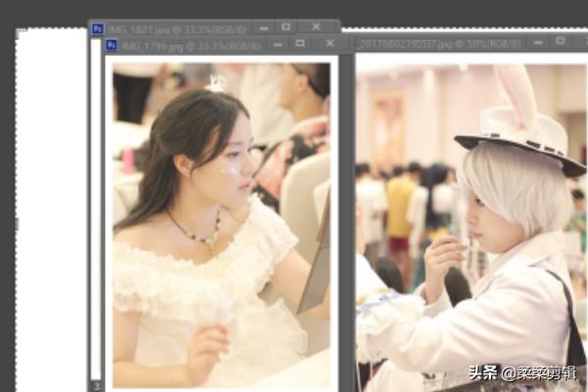Click the Ps icon of IMG_179 document window
This screenshot has height=392, width=588.
coord(112,45)
